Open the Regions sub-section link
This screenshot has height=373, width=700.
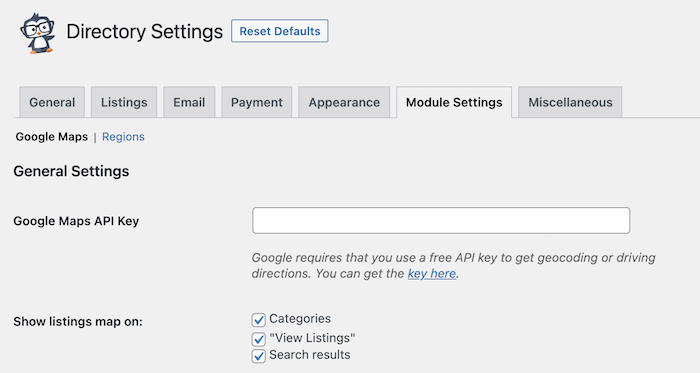point(123,137)
